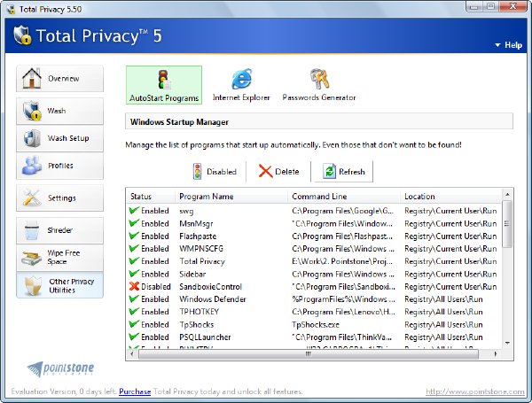Viewport: 532px width, 403px height.
Task: Open the pointstone.com website link
Action: pos(475,391)
